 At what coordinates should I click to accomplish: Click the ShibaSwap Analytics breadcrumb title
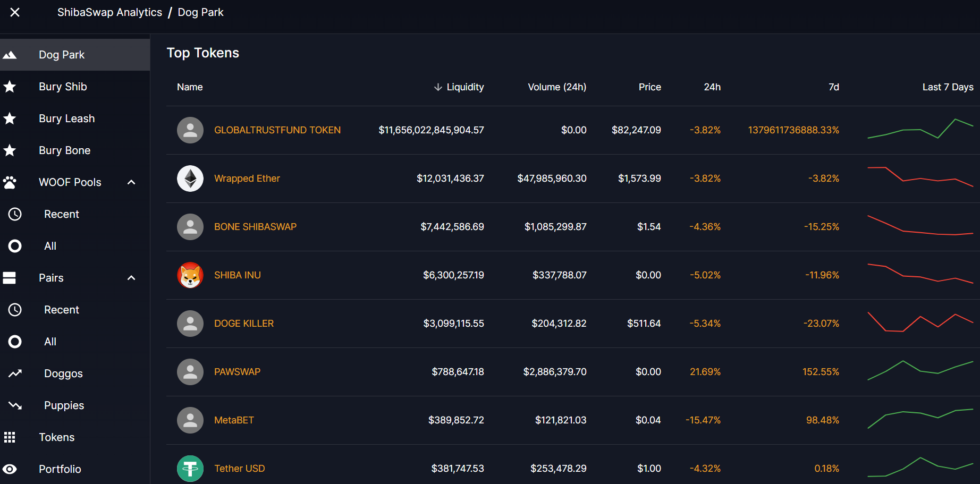point(110,12)
